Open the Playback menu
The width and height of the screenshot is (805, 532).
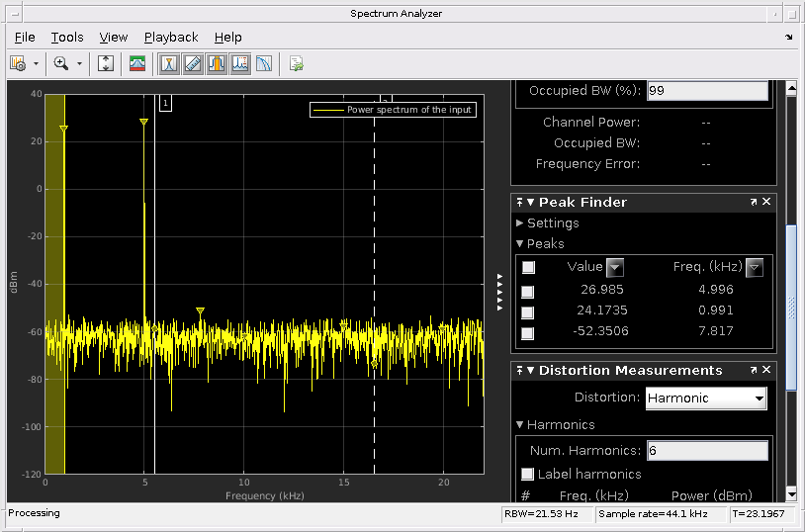171,37
